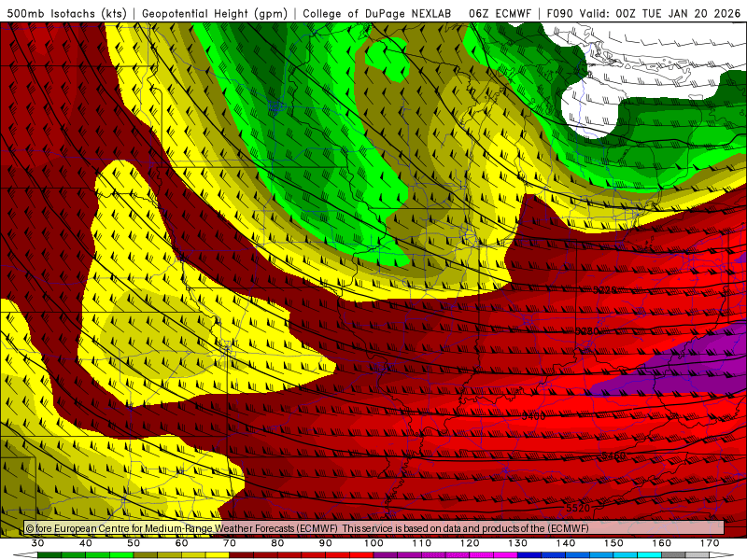The height and width of the screenshot is (560, 747).
Task: Click the 130 knot scale label
Action: point(517,543)
